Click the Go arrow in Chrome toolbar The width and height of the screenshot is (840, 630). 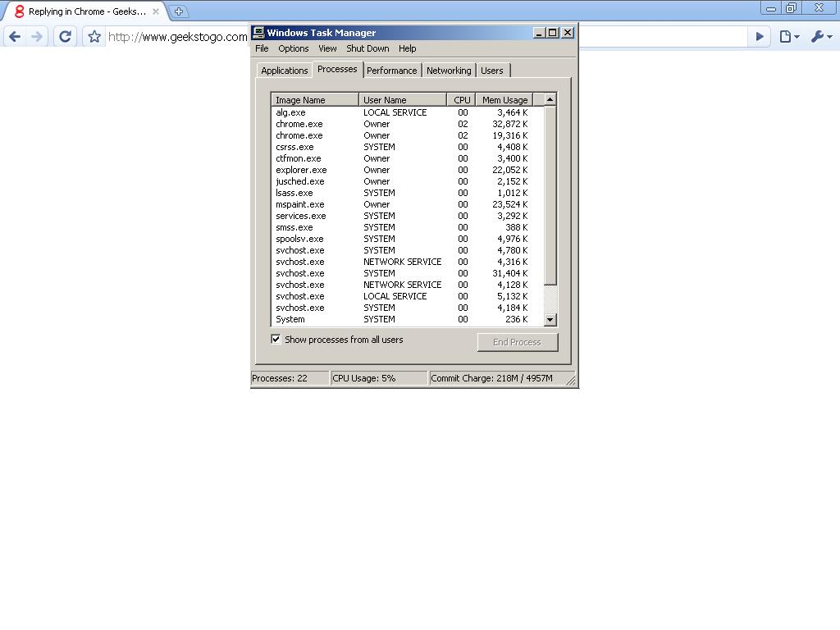point(759,36)
